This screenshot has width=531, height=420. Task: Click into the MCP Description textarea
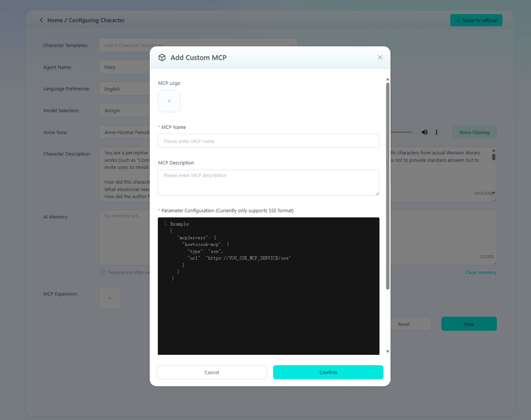click(268, 183)
